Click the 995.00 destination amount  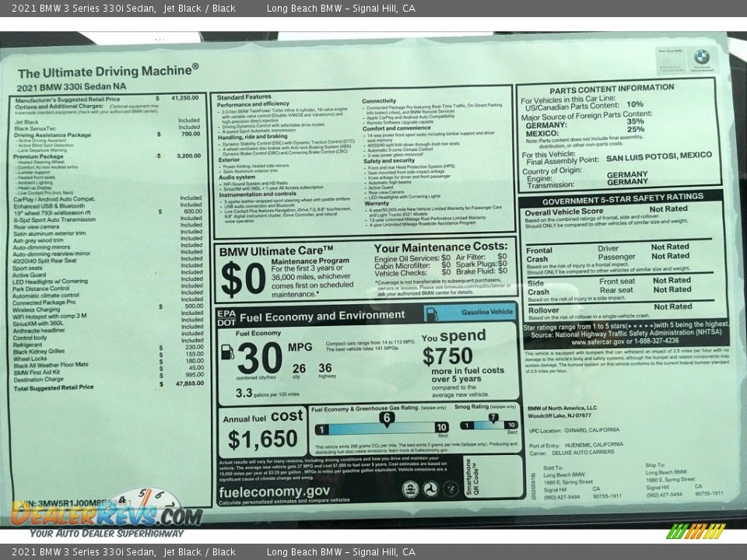click(195, 375)
